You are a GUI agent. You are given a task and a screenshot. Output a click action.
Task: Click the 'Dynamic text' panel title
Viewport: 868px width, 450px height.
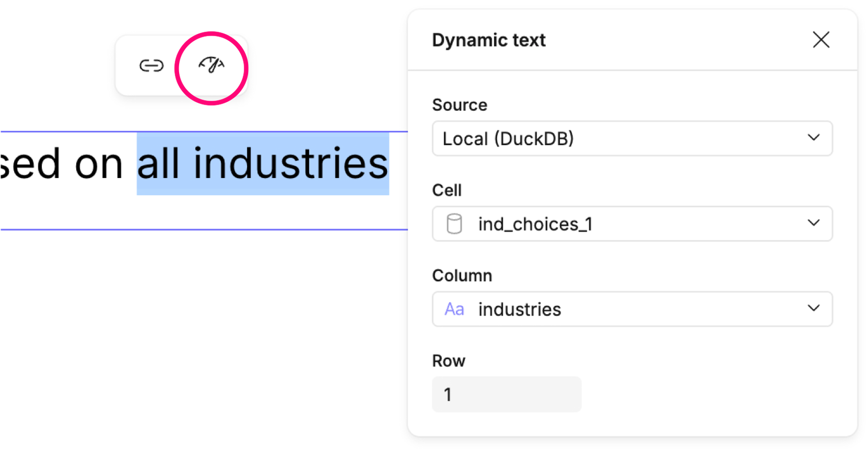[x=489, y=40]
